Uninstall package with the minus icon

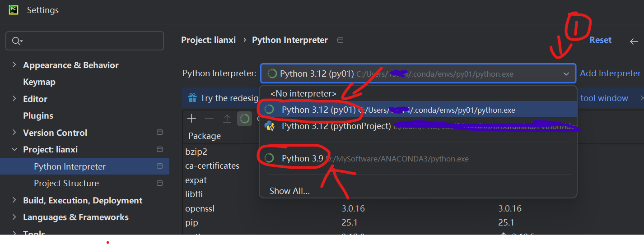point(209,119)
